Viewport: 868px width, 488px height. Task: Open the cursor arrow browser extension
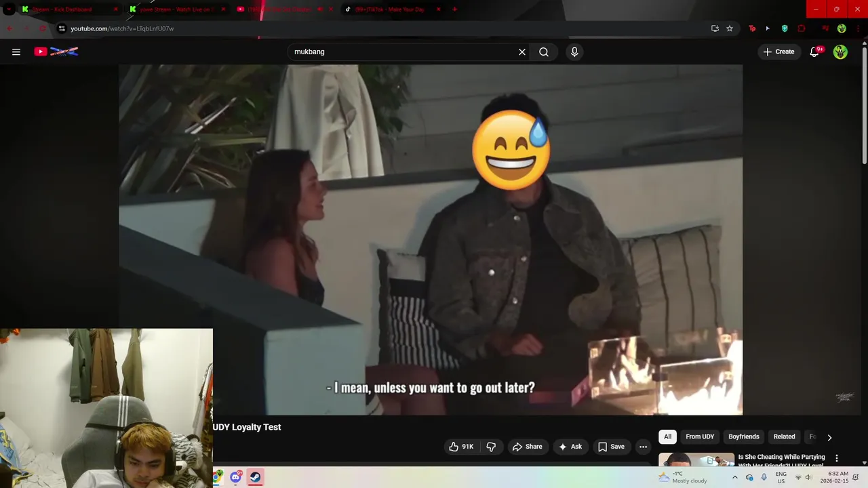[x=768, y=28]
